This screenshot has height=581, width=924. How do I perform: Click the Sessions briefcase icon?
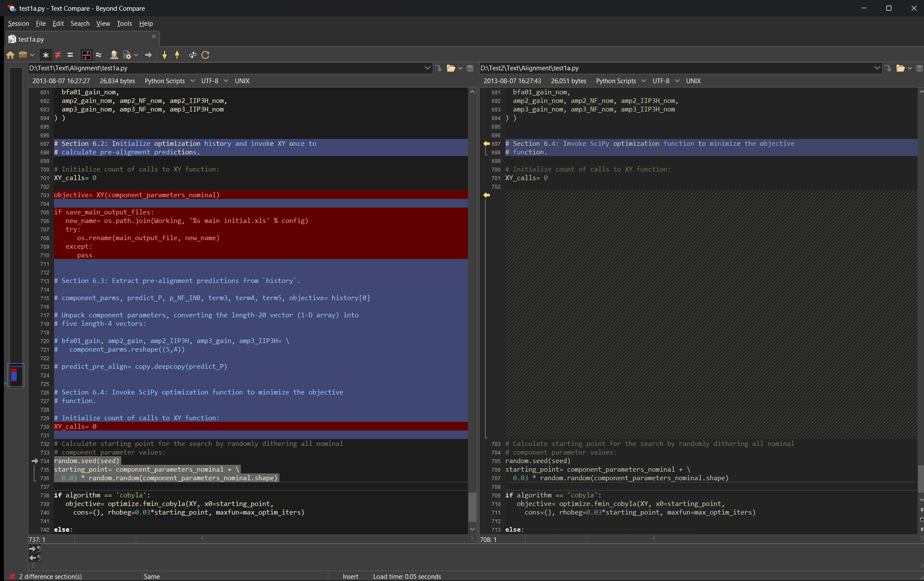pos(23,55)
